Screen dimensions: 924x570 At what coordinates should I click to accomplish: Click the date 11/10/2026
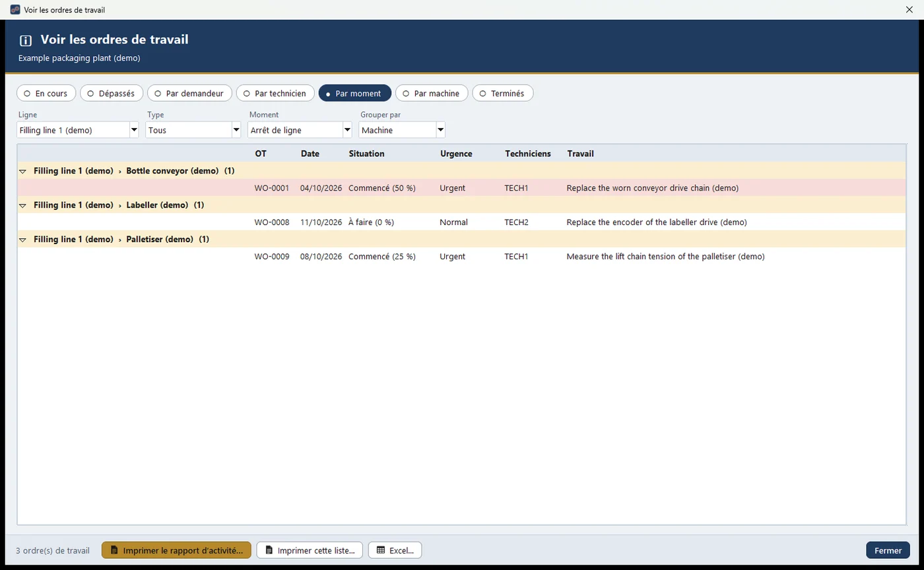321,222
